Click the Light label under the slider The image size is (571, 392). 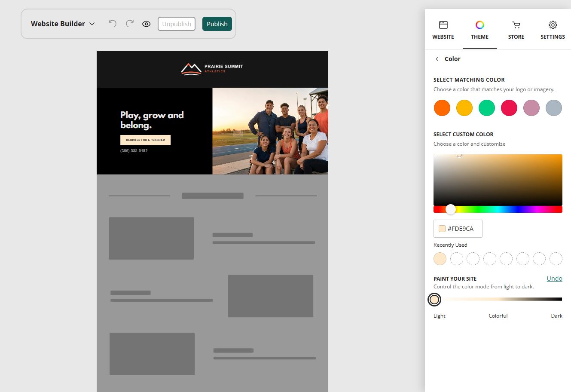point(440,316)
